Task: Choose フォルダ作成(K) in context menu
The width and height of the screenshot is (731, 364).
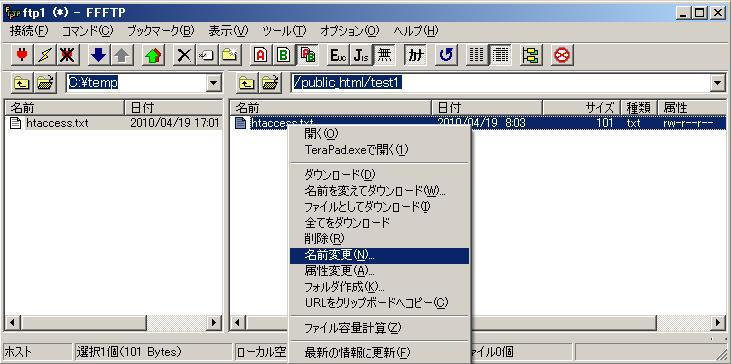Action: (x=379, y=287)
